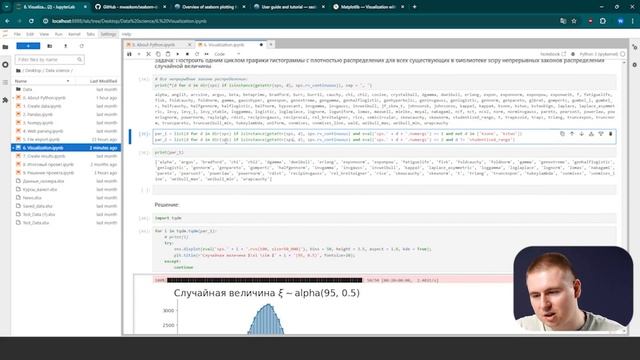Select 4. Web parsing.ipynb in file list
640x360 pixels.
[x=43, y=131]
